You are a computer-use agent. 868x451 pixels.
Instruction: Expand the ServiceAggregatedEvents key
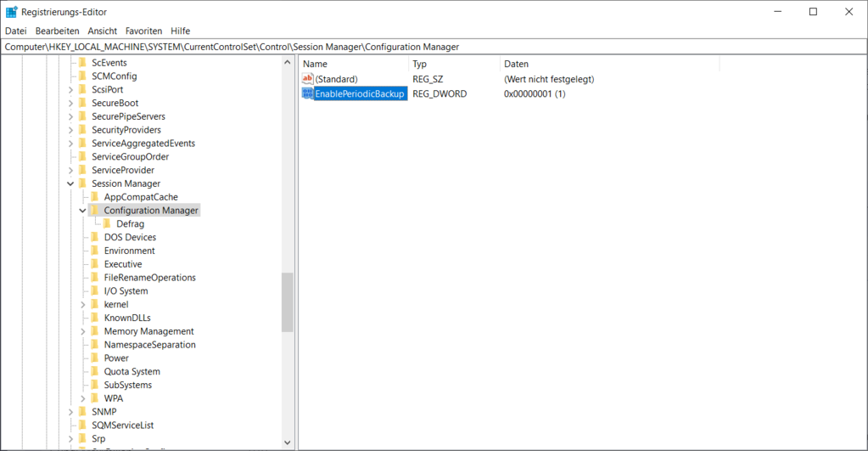[70, 144]
